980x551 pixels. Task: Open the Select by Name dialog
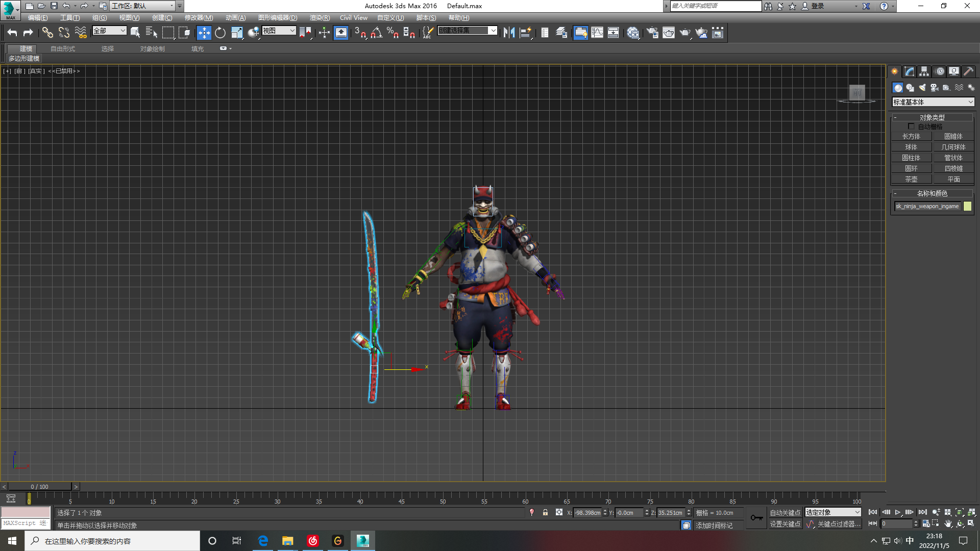tap(152, 33)
